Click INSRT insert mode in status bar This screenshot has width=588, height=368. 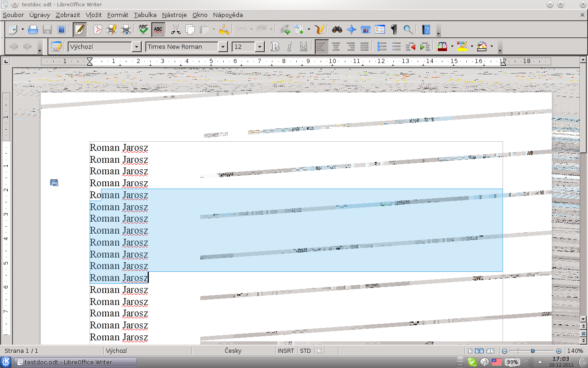(x=286, y=351)
